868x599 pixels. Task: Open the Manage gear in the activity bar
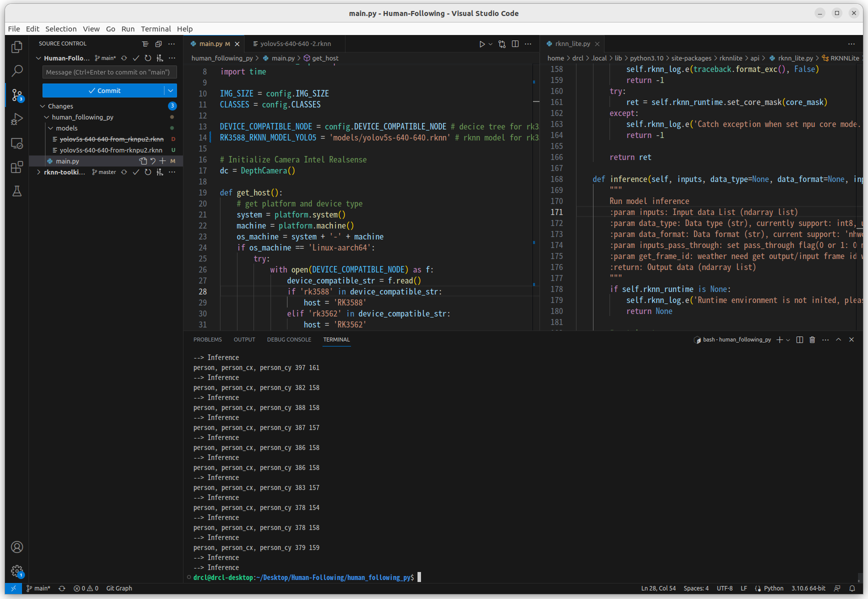tap(17, 571)
